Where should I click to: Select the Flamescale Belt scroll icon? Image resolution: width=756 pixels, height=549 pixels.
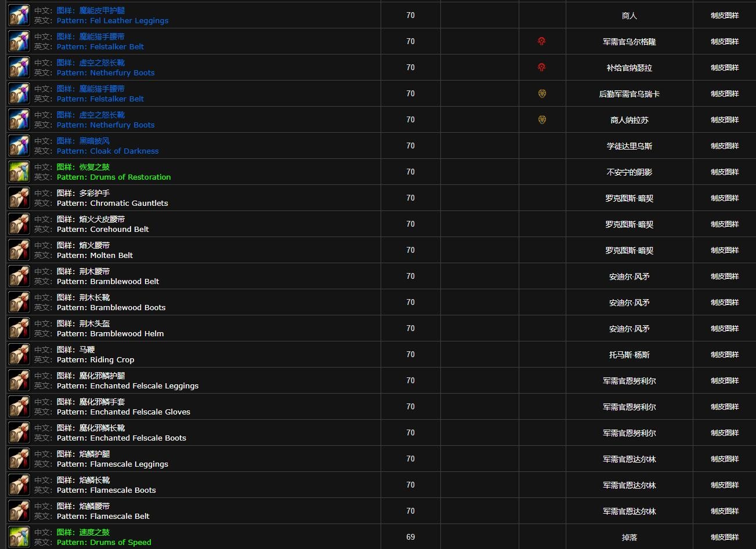tap(19, 511)
